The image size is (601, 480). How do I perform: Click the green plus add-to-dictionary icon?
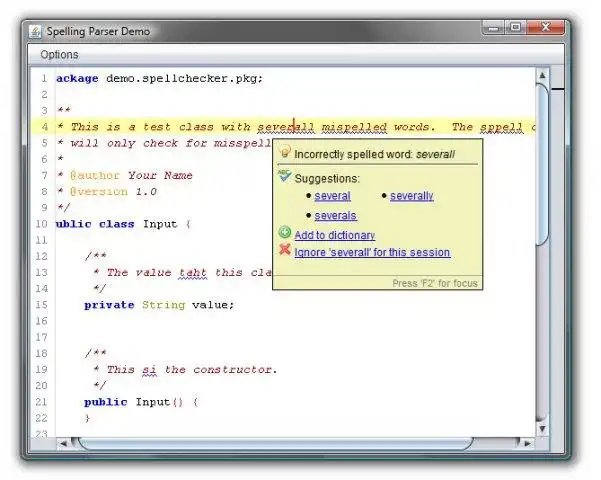[285, 232]
